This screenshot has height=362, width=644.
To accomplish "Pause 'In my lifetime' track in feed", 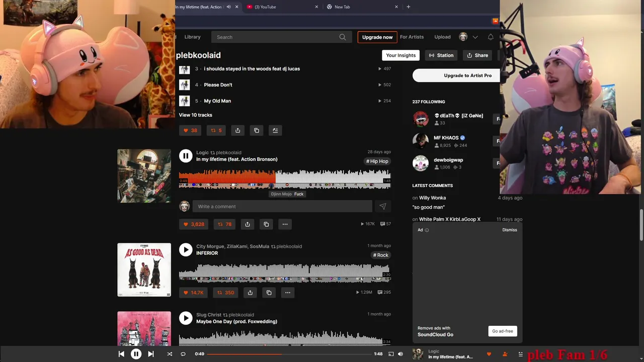I will (186, 156).
